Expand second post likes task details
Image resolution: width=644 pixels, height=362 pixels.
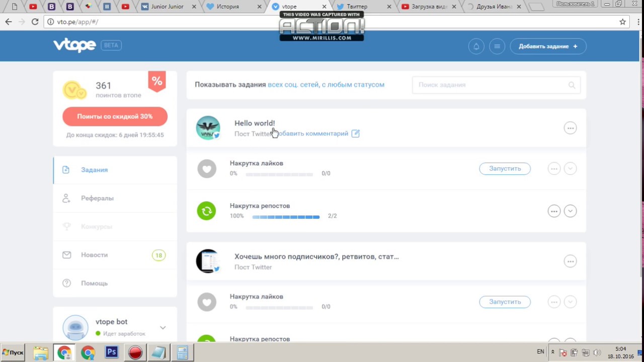pos(570,302)
